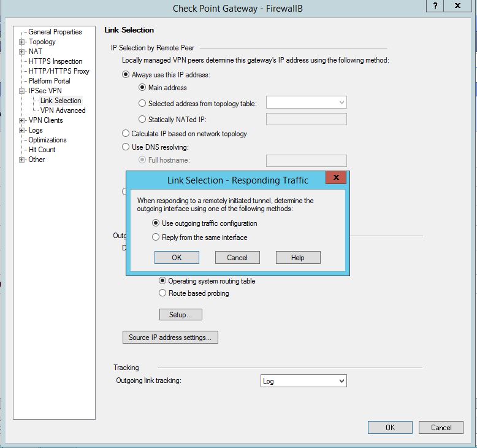Choose Reply from the same interface
This screenshot has width=477, height=448.
click(156, 237)
